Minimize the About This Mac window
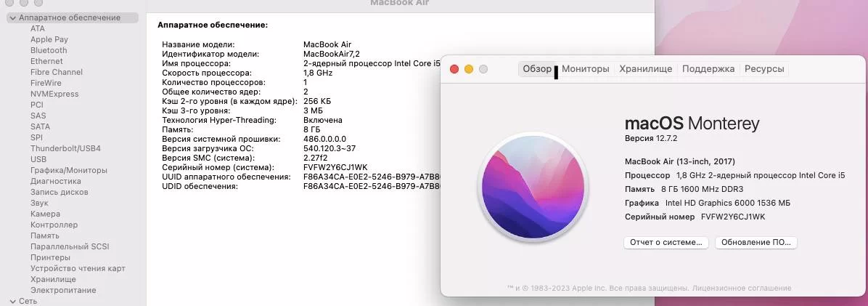Screen dimensions: 868x306 click(x=469, y=69)
